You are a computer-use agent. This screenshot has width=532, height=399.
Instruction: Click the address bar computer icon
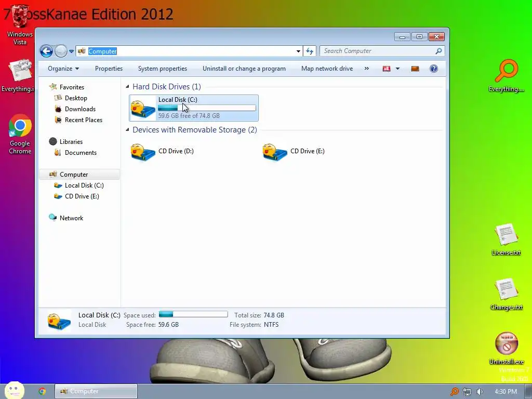(x=82, y=51)
